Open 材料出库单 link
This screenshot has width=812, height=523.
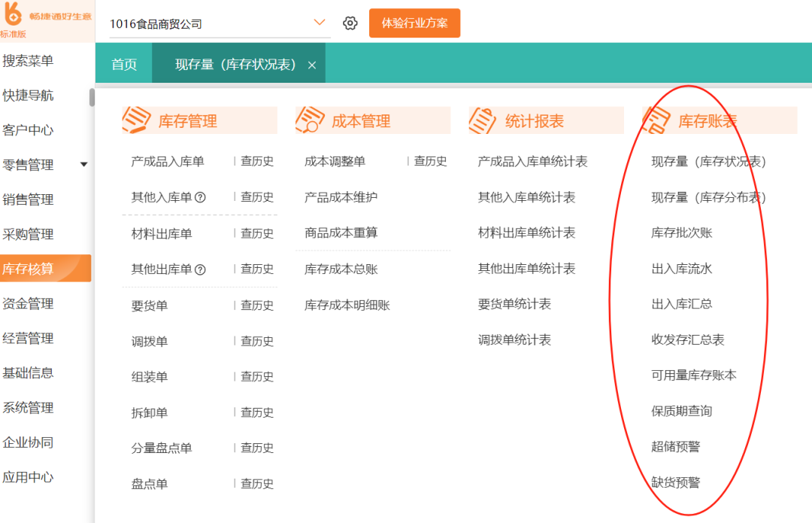(162, 234)
